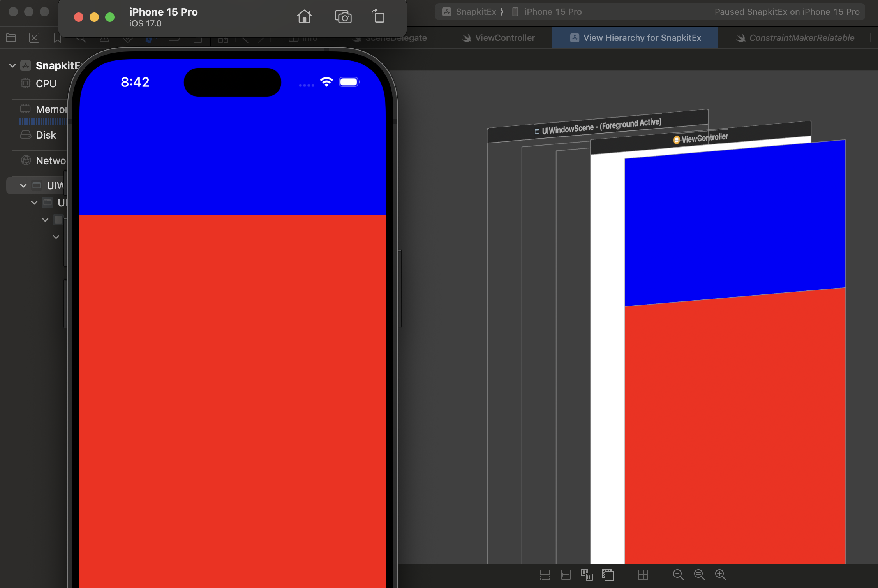Reset canvas zoom to actual size
Screen dimensions: 878x588
click(699, 575)
